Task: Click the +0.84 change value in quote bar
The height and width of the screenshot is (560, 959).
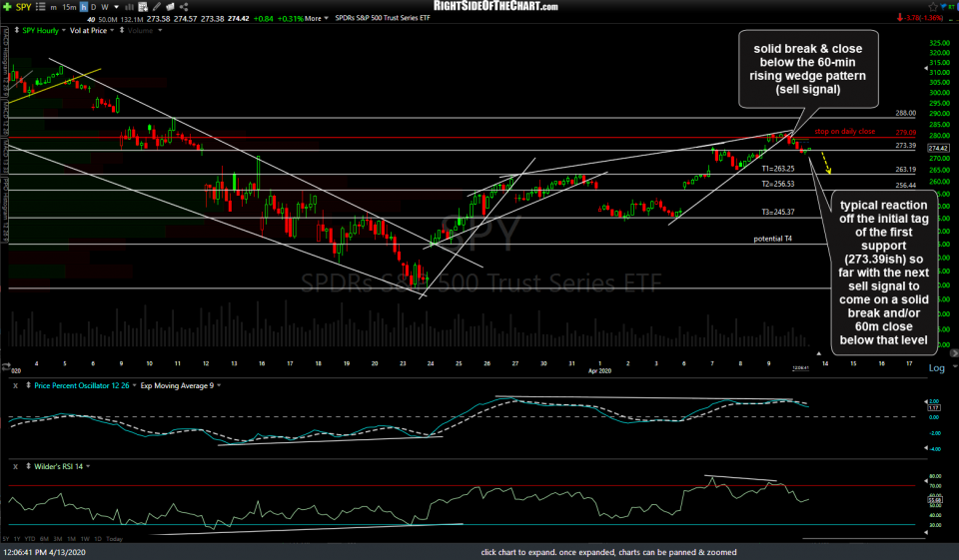Action: coord(263,18)
